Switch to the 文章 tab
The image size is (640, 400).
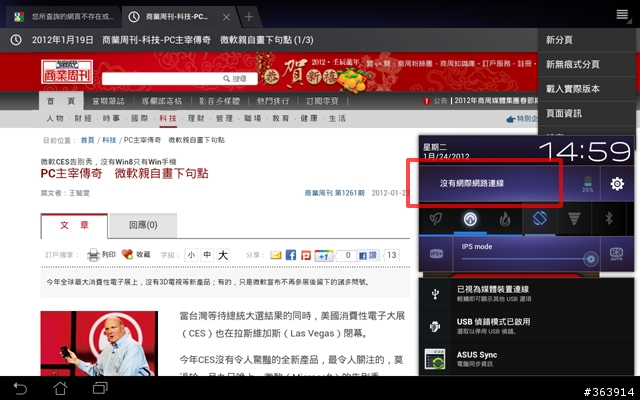[74, 225]
